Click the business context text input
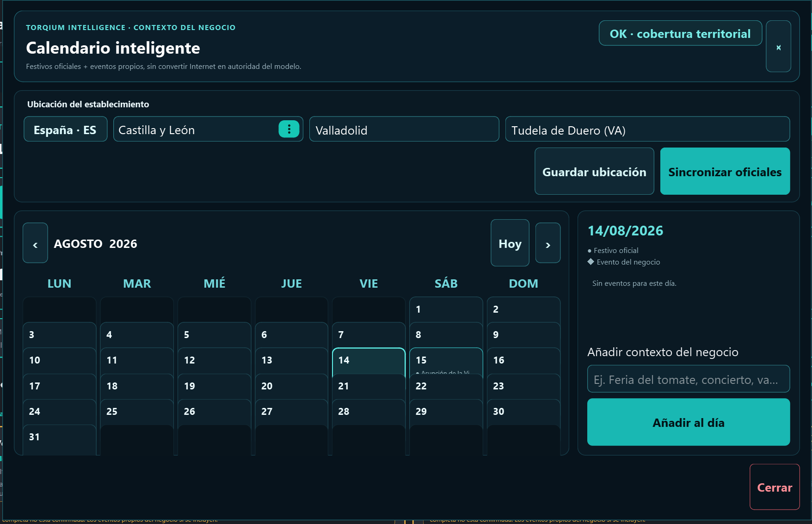 [689, 379]
